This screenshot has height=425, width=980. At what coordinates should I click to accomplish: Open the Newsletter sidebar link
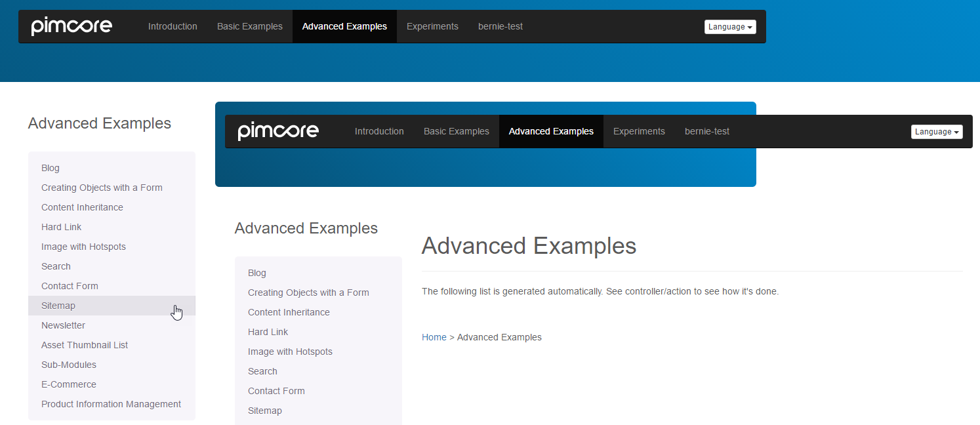pyautogui.click(x=64, y=325)
